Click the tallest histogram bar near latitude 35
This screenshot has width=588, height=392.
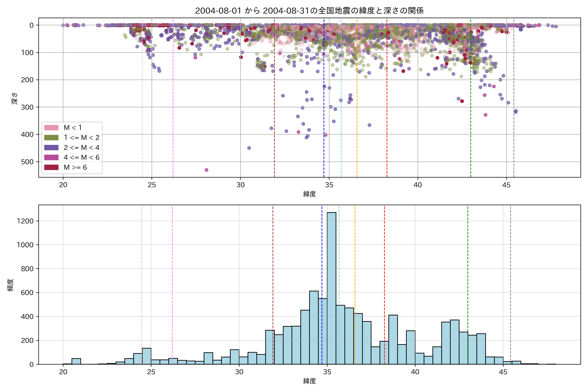[332, 287]
